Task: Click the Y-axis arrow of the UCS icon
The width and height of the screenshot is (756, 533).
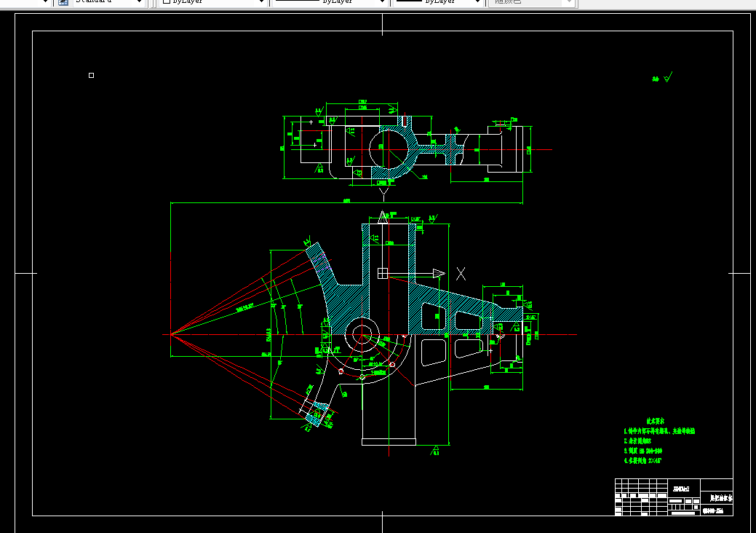Action: [383, 217]
